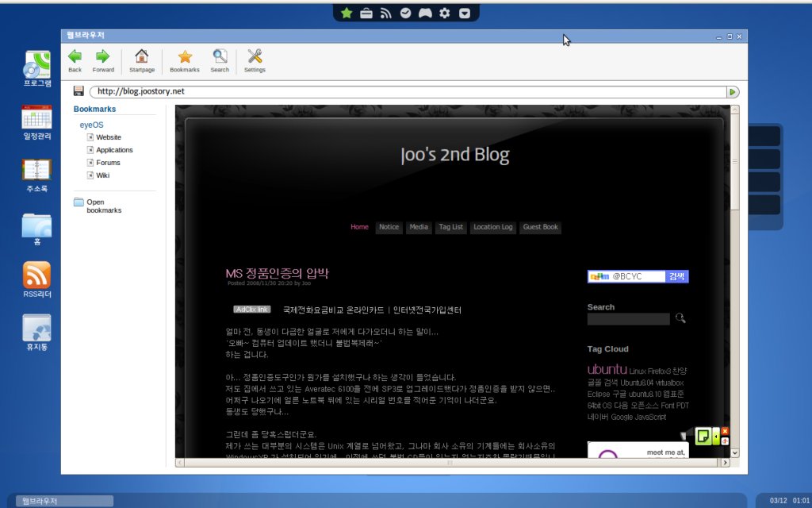Open the 일정관리 calendar desktop icon

pyautogui.click(x=36, y=122)
